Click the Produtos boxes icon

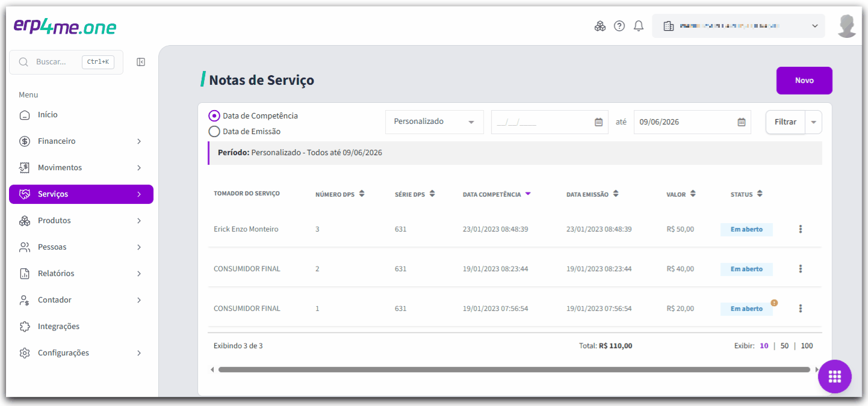[x=25, y=221]
